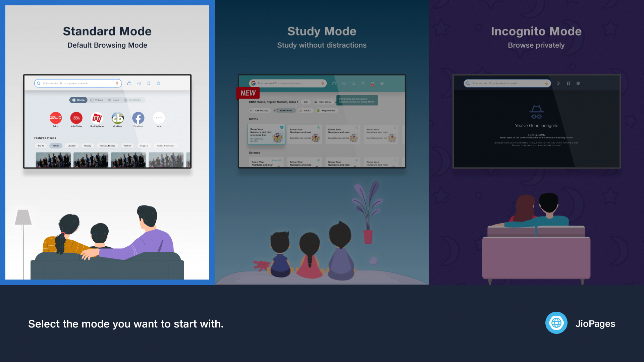The height and width of the screenshot is (362, 644).
Task: Click the exit-mode icon in Incognito preview toolbar
Action: (x=558, y=83)
